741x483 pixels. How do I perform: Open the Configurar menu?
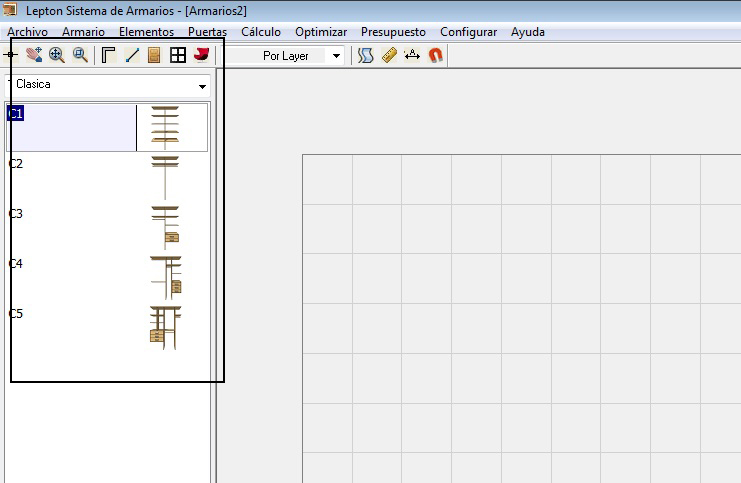click(x=468, y=32)
